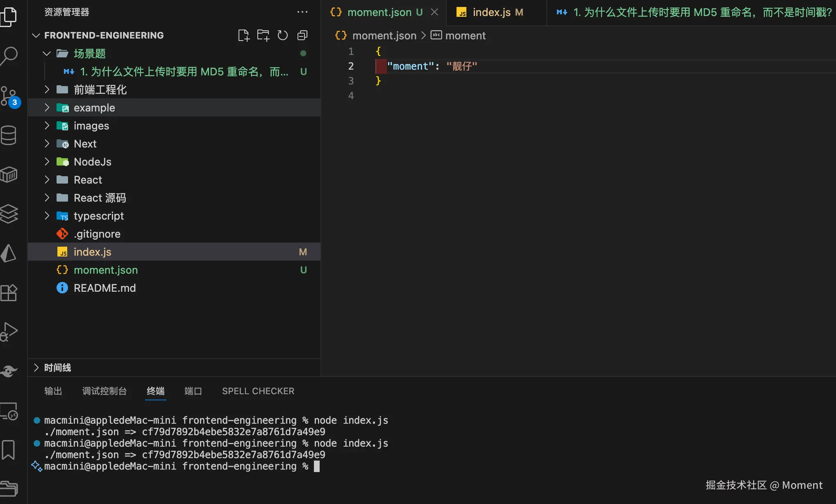The width and height of the screenshot is (836, 504).
Task: Refresh the explorer file tree
Action: coord(283,36)
